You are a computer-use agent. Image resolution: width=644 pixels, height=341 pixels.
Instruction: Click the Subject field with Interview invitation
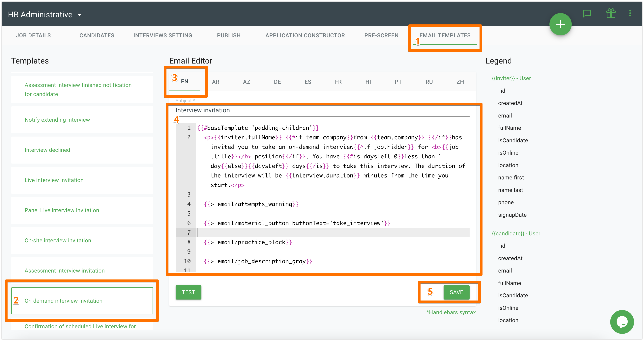[x=322, y=110]
